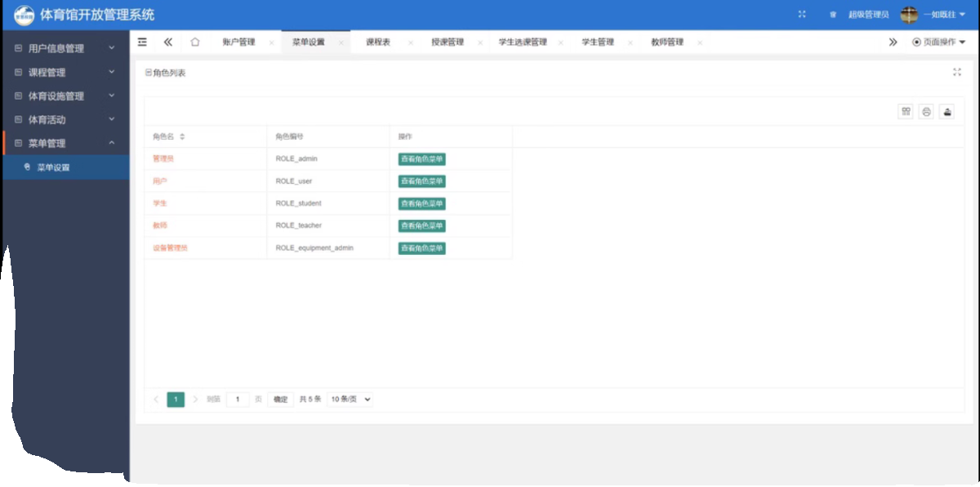Toggle fullscreen icon in top header
Image resolution: width=980 pixels, height=487 pixels.
(802, 15)
